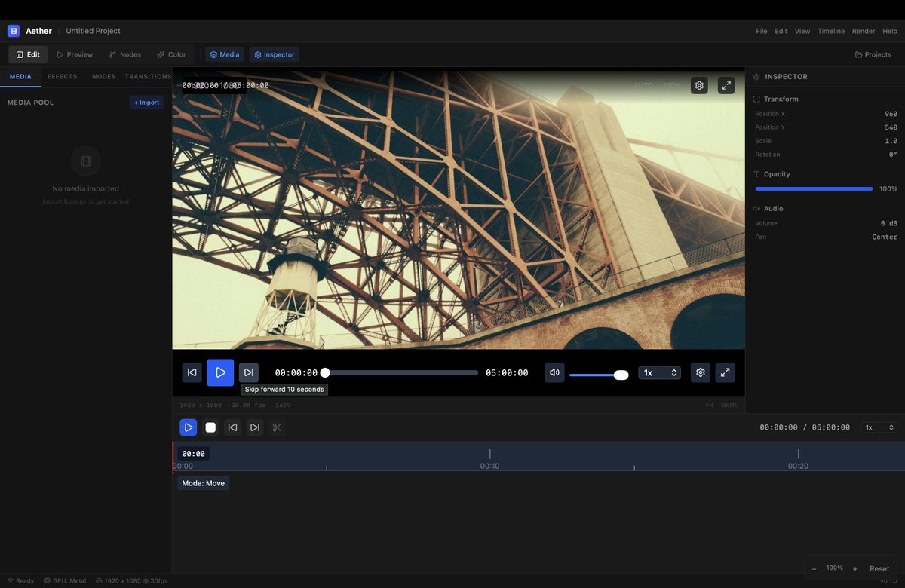Open viewer settings gear atop video preview
Viewport: 905px width, 588px height.
699,86
